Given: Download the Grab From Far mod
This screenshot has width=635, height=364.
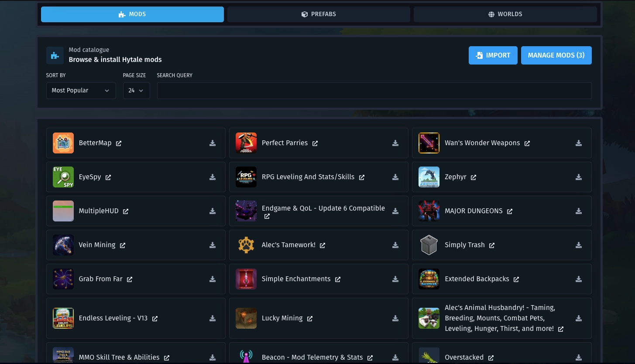Looking at the screenshot, I should tap(213, 279).
